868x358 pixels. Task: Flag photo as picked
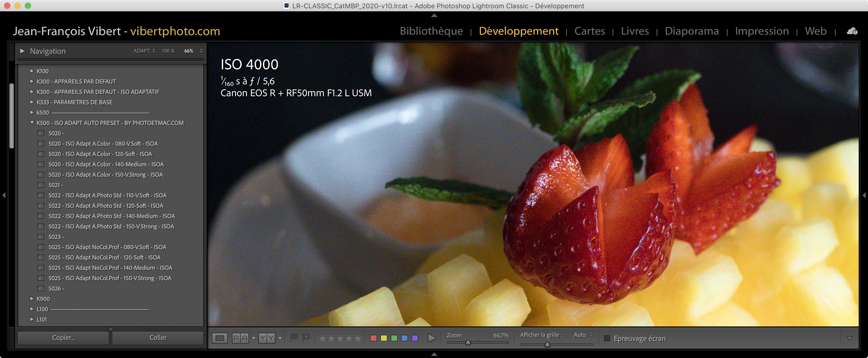pos(294,337)
